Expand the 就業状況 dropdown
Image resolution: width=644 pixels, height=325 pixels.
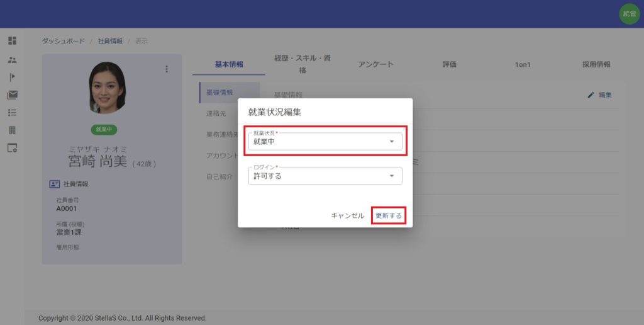click(325, 142)
